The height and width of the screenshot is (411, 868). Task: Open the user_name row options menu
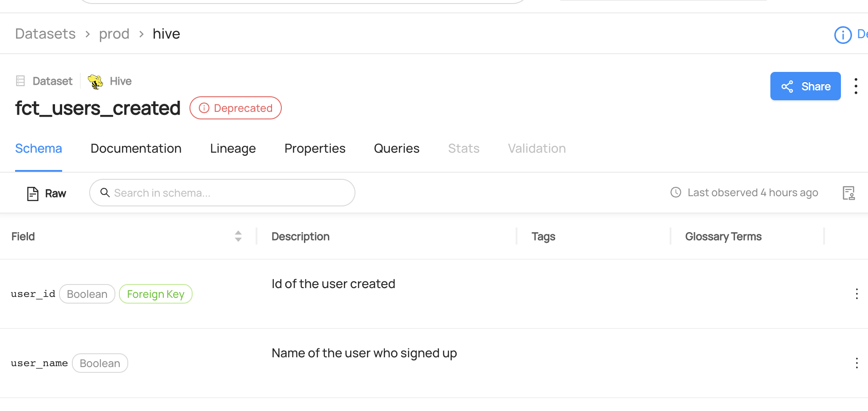pyautogui.click(x=856, y=363)
